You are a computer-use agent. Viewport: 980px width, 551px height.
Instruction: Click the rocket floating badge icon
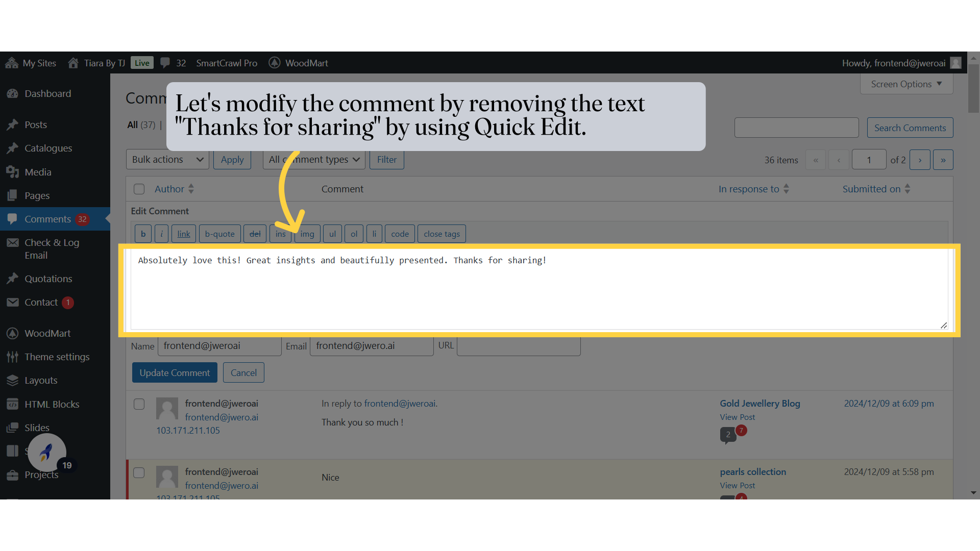[x=46, y=452]
